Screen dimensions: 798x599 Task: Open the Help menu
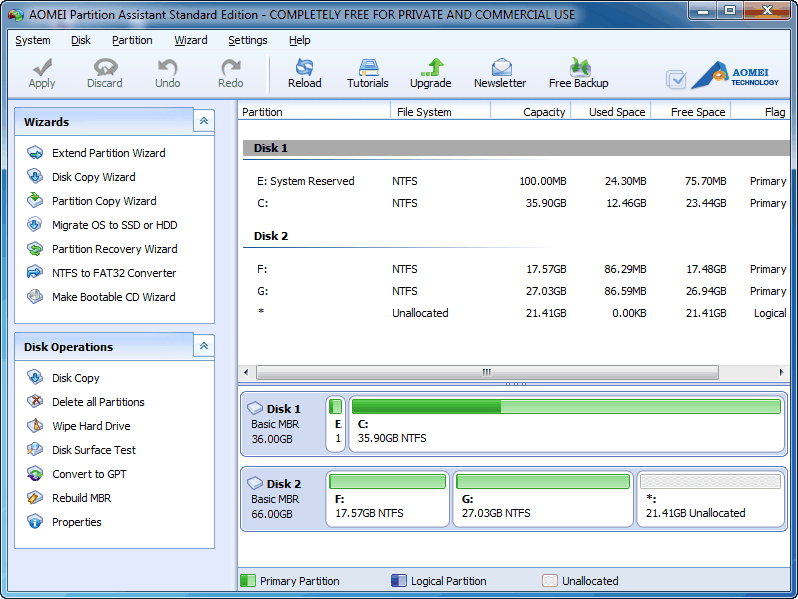click(300, 40)
